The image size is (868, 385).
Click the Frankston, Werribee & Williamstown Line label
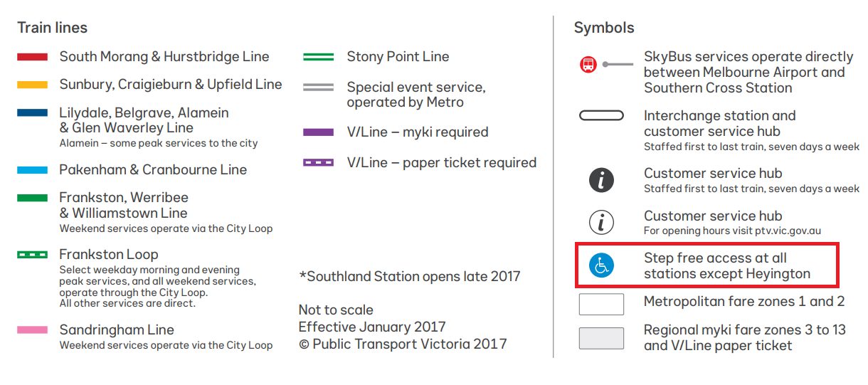pos(124,205)
